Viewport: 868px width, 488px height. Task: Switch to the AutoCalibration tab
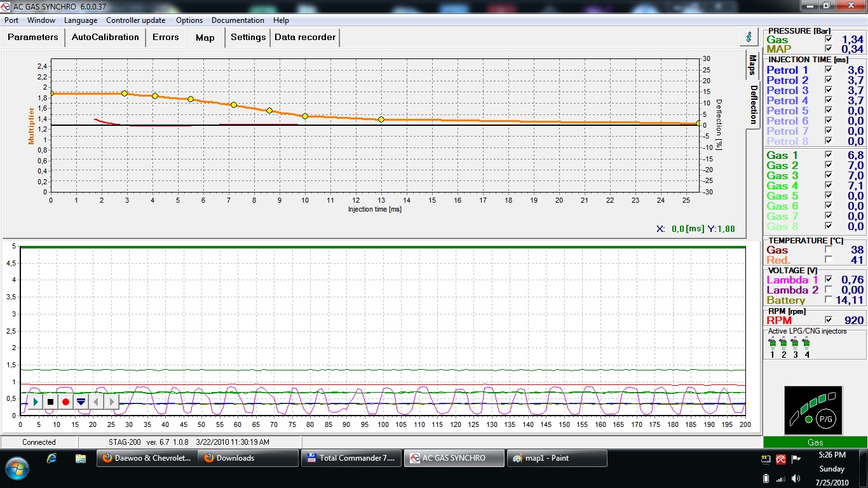tap(105, 37)
